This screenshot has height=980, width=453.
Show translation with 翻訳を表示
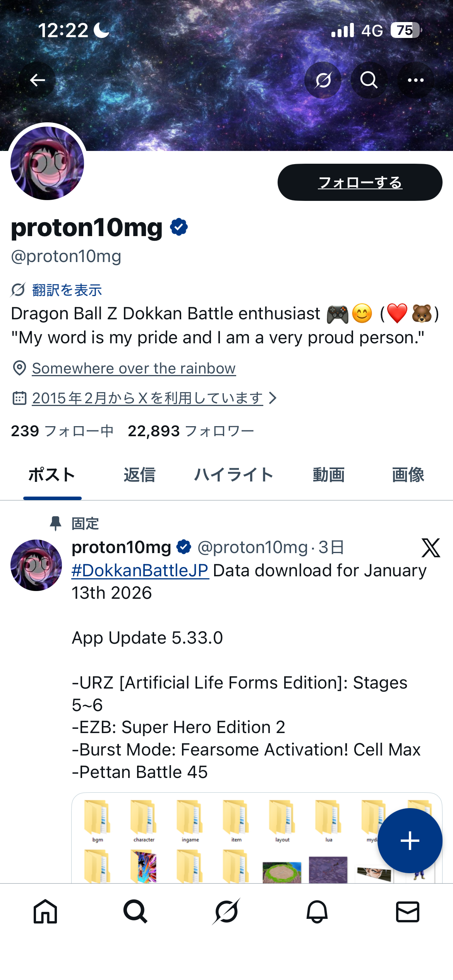67,290
